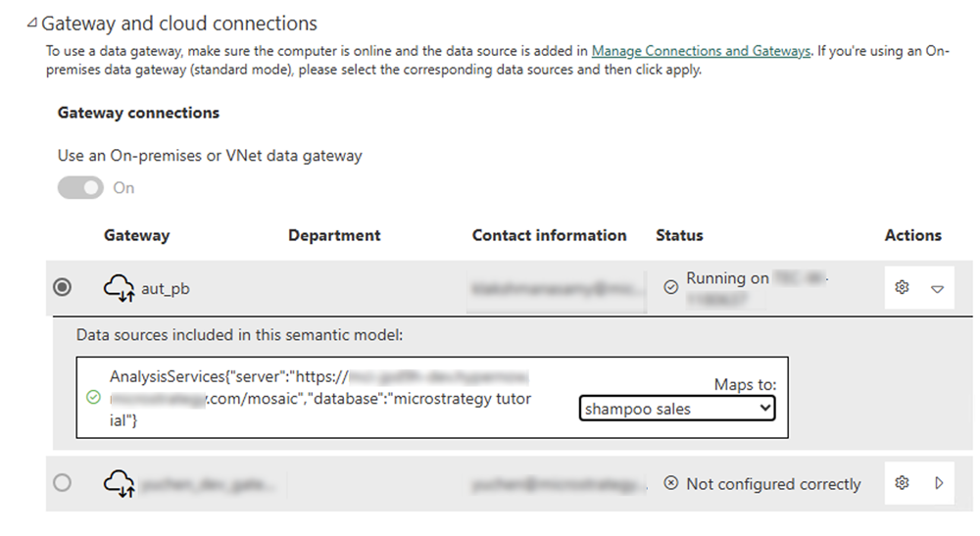Open the Maps to dropdown showing shampoo sales

[x=677, y=409]
